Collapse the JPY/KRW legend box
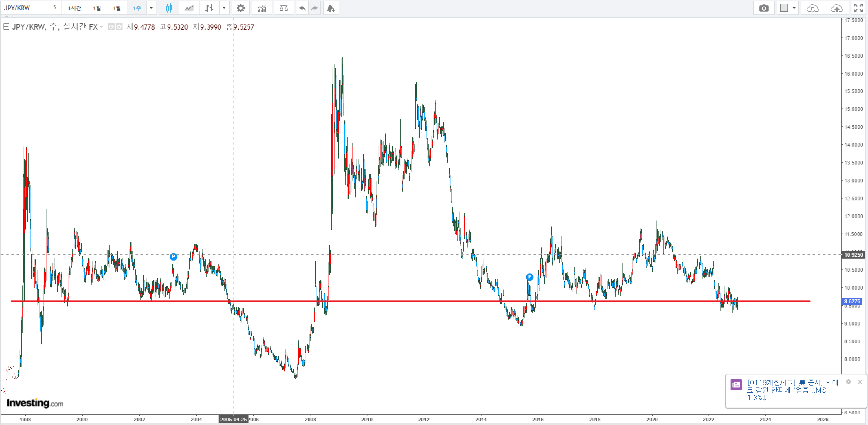This screenshot has height=425, width=868. click(x=6, y=27)
